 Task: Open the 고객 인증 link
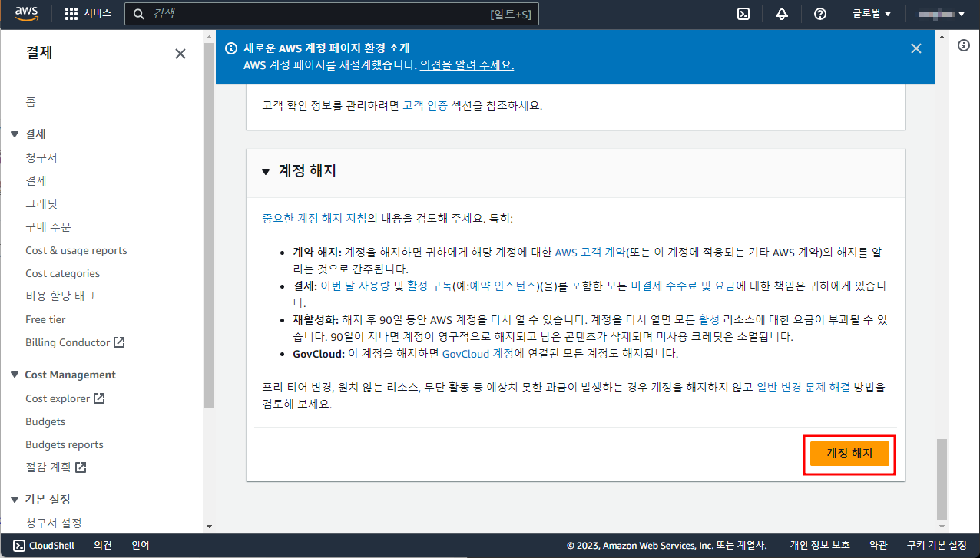425,106
